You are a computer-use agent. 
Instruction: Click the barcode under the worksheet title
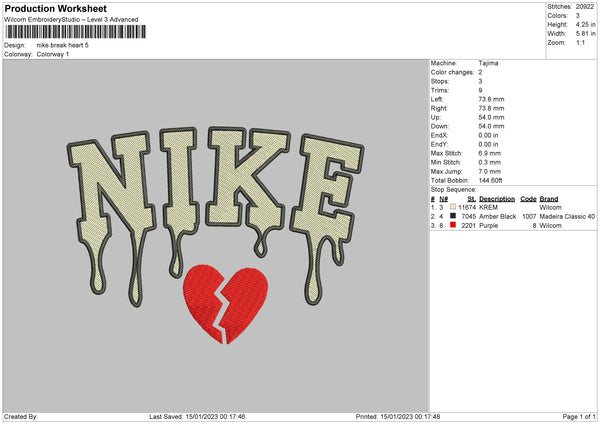pos(76,32)
